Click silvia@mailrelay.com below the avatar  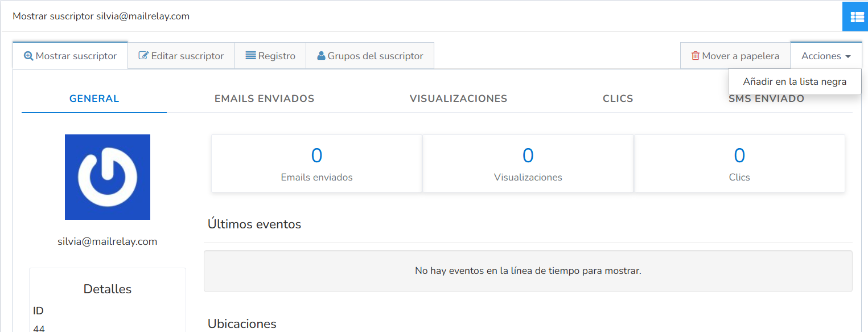pyautogui.click(x=108, y=241)
